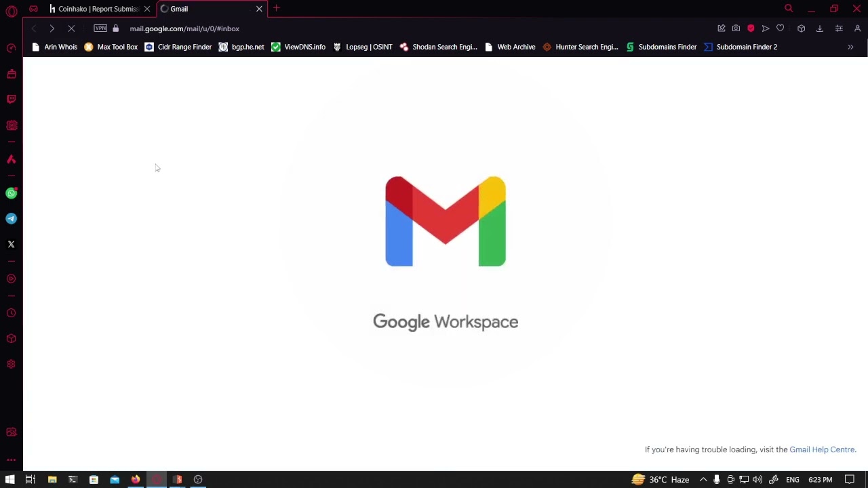This screenshot has height=488, width=868.
Task: Open the History clock sidebar icon
Action: click(x=12, y=313)
